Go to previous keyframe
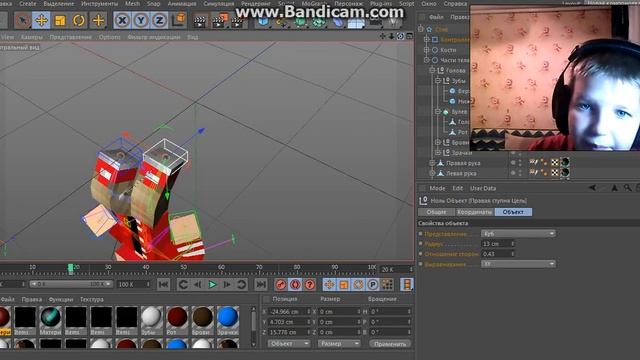The height and width of the screenshot is (360, 640). click(183, 284)
